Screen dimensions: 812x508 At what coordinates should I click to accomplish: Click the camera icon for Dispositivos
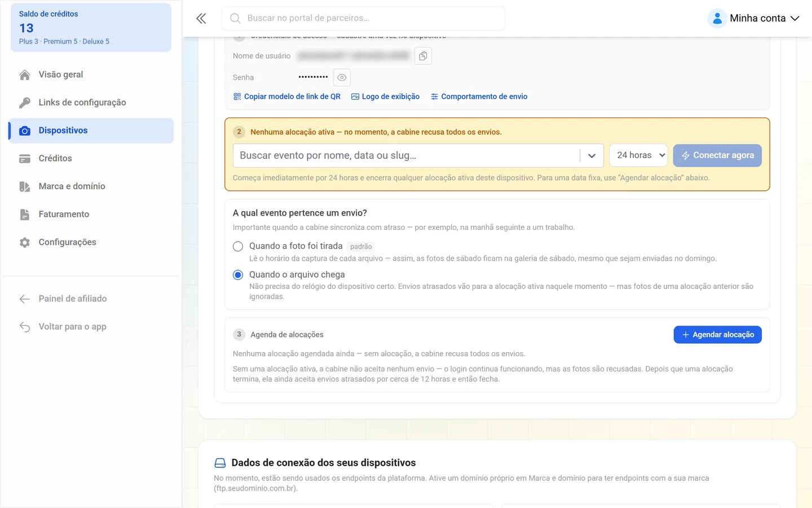(25, 130)
